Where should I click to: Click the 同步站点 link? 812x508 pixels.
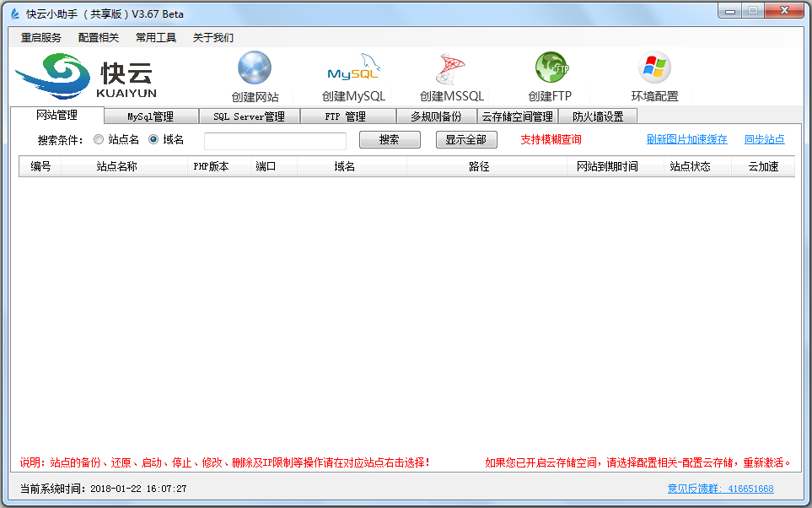click(x=764, y=140)
